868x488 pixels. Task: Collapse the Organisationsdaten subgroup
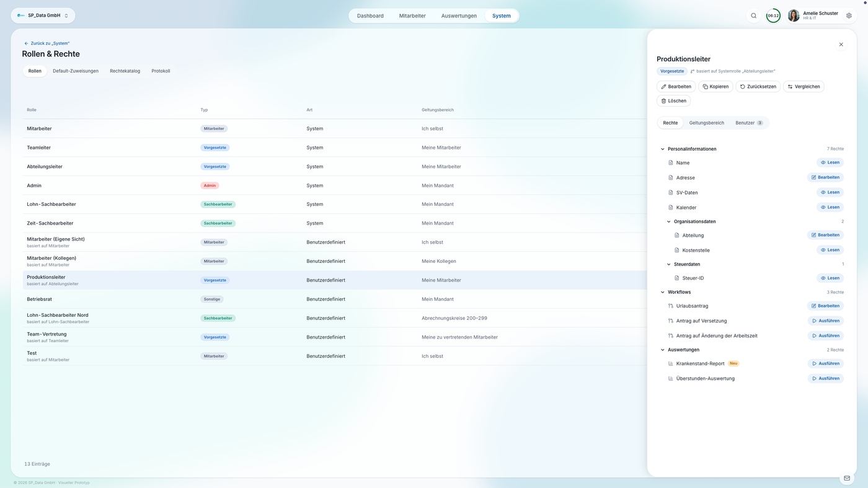pyautogui.click(x=669, y=221)
